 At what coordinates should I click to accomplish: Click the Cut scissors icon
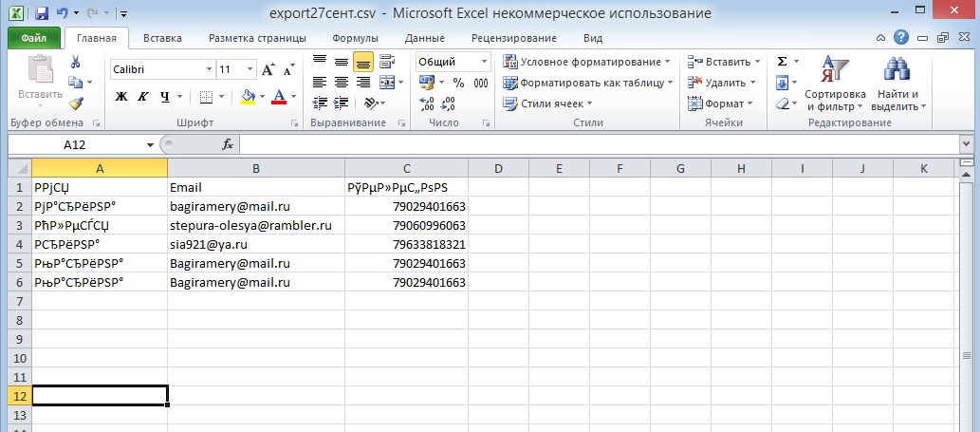click(x=75, y=62)
